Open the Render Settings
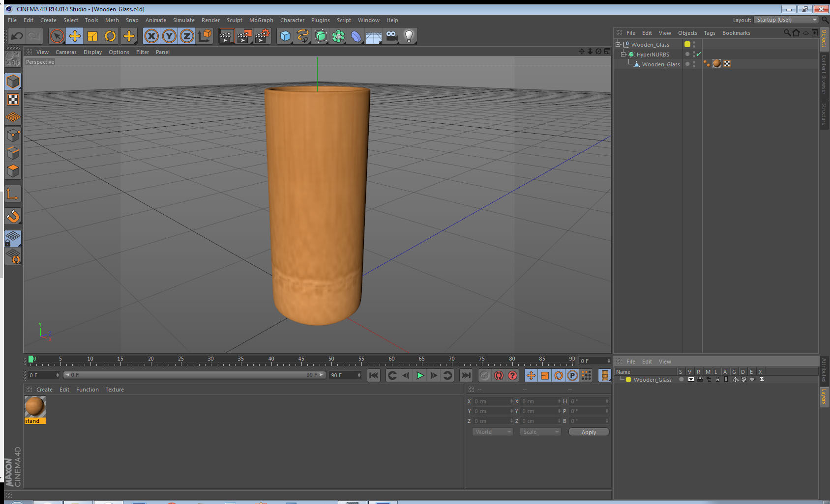 pyautogui.click(x=263, y=36)
